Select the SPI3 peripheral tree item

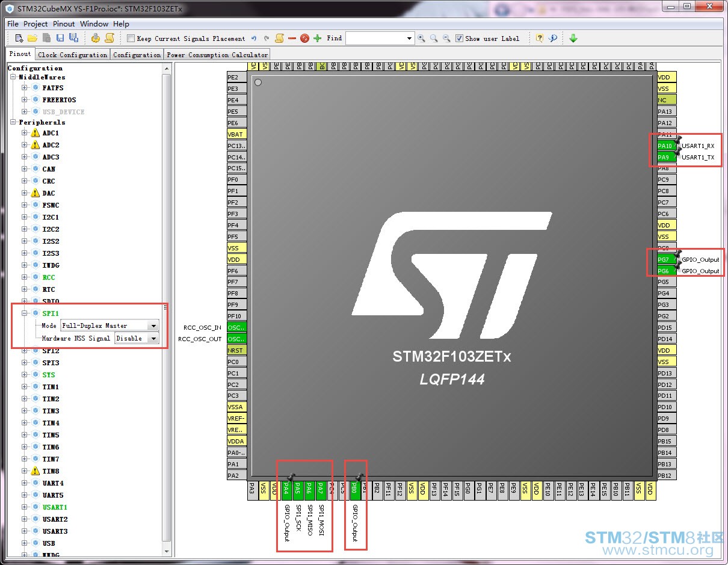tap(51, 363)
